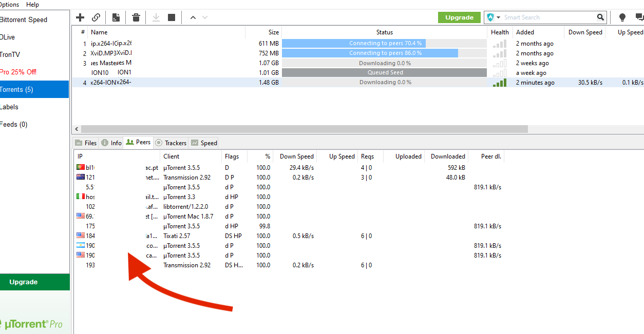Screen dimensions: 644x334
Task: Click the Start Torrent download arrow icon
Action: click(156, 17)
